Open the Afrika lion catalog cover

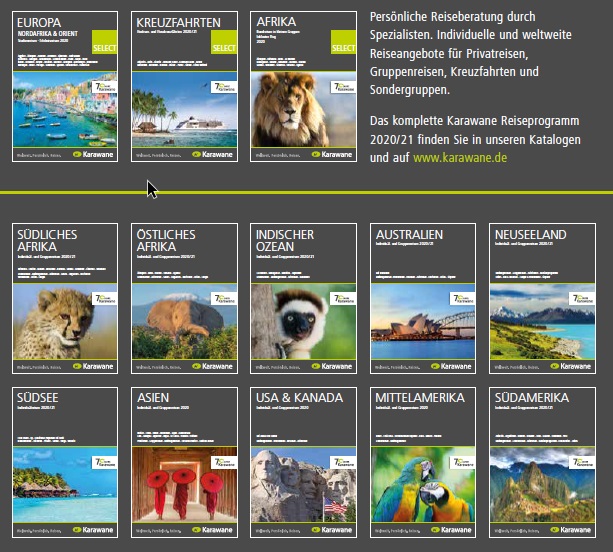click(x=303, y=86)
